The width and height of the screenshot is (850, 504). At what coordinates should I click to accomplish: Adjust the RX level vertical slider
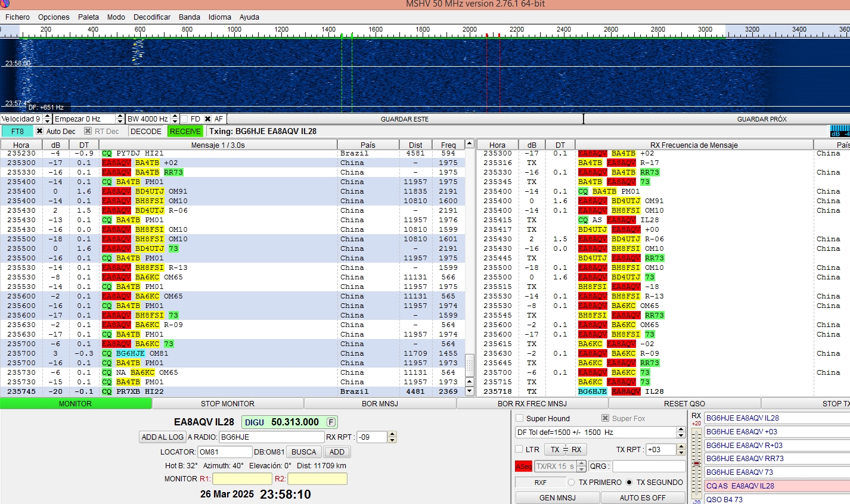[x=696, y=463]
